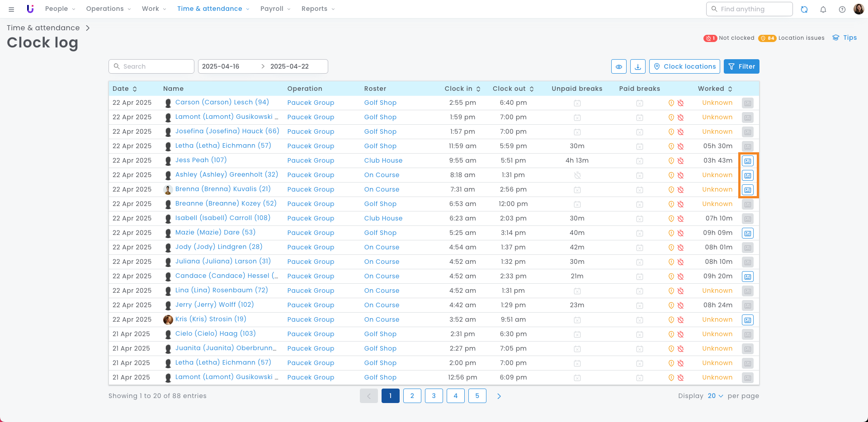868x422 pixels.
Task: Click location warning icon in Carson Lesch row
Action: pos(671,103)
